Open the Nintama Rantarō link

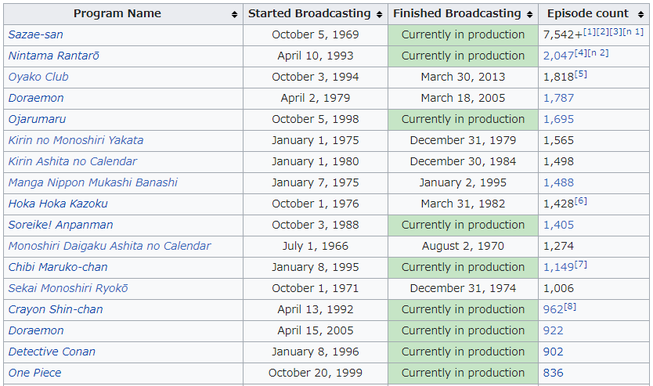(x=54, y=56)
